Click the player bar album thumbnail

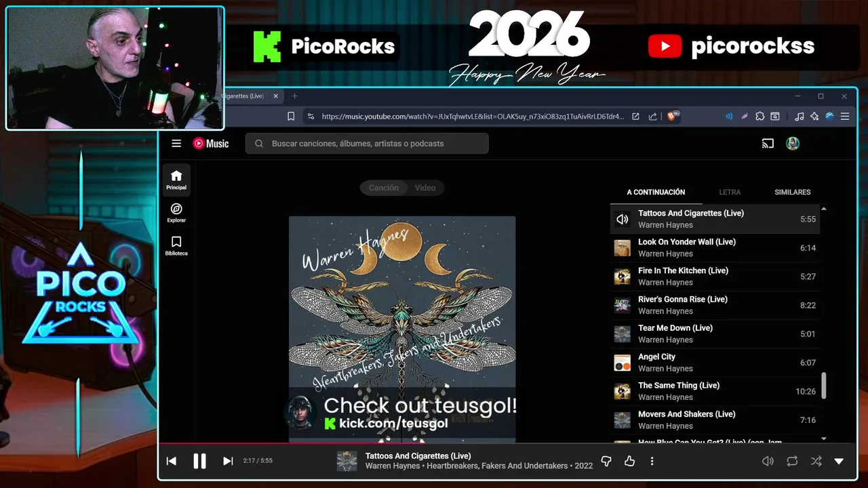coord(347,461)
